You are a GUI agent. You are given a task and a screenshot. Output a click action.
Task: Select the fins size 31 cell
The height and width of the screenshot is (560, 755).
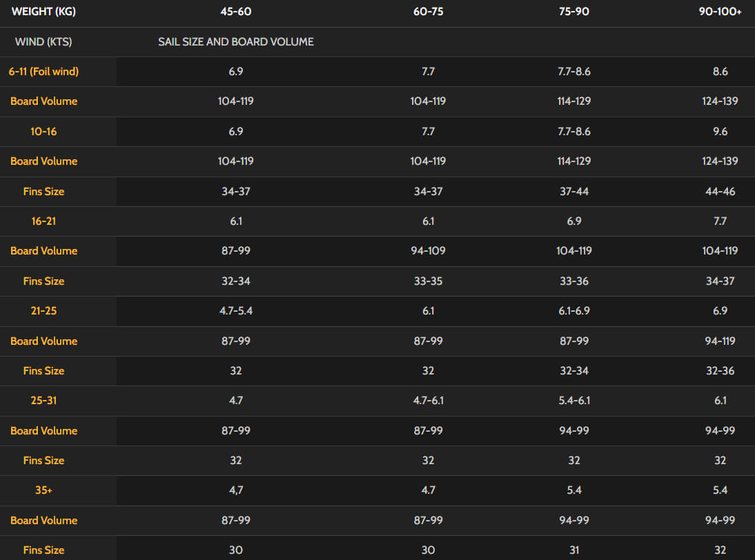(573, 550)
